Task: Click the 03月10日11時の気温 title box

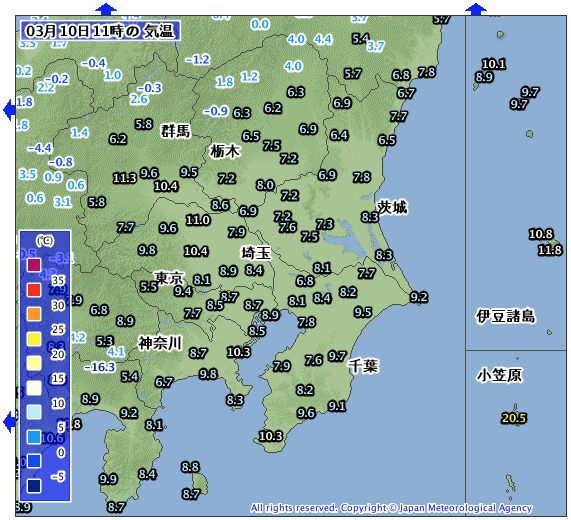Action: pos(100,31)
